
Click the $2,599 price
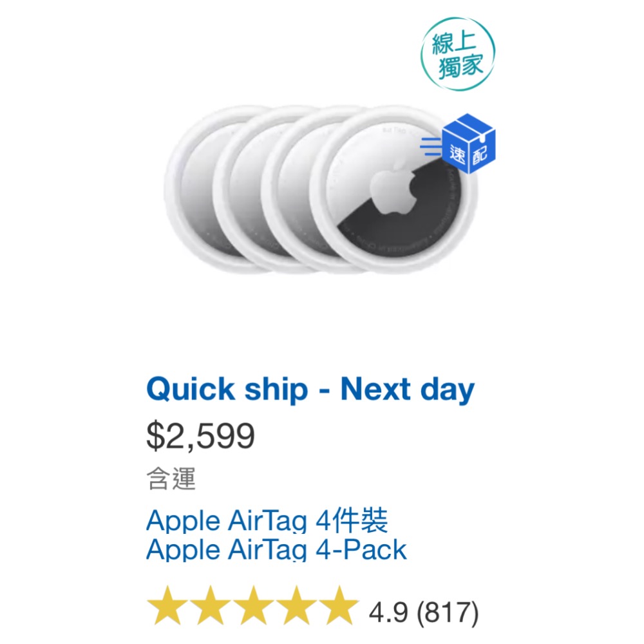pos(200,436)
